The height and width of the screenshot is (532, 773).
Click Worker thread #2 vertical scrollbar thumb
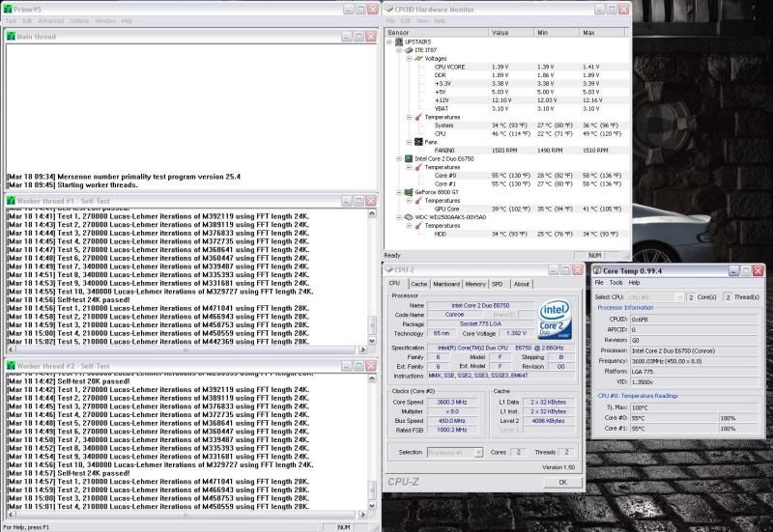click(x=372, y=490)
